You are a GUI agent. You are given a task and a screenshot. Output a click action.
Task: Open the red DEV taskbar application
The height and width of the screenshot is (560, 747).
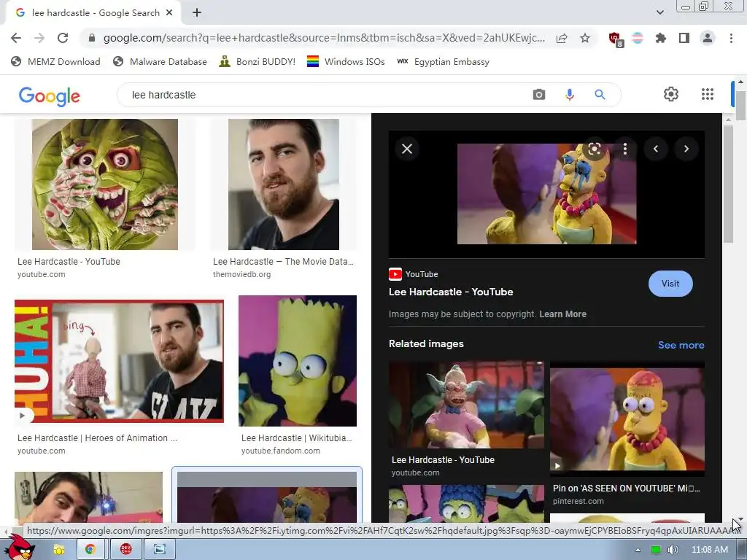point(125,550)
